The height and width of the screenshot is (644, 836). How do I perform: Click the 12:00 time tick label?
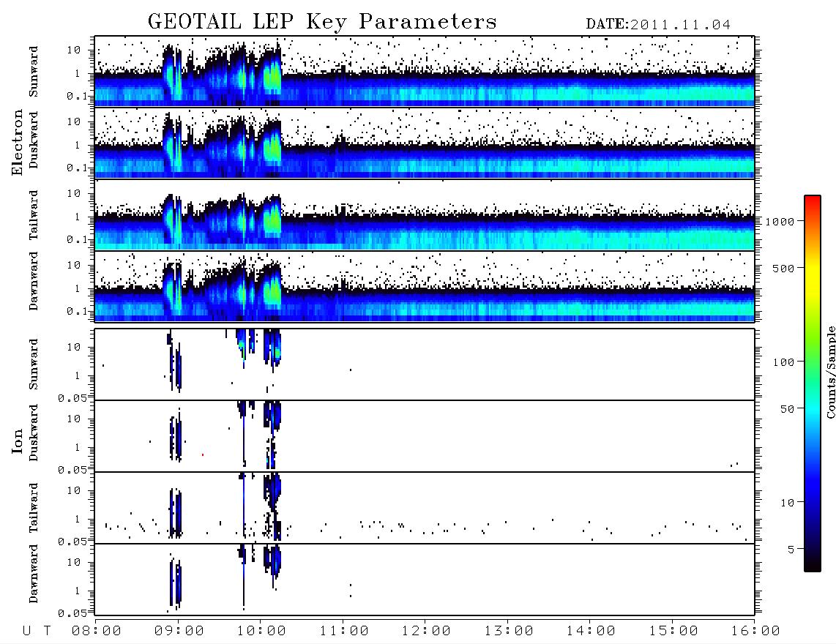426,632
